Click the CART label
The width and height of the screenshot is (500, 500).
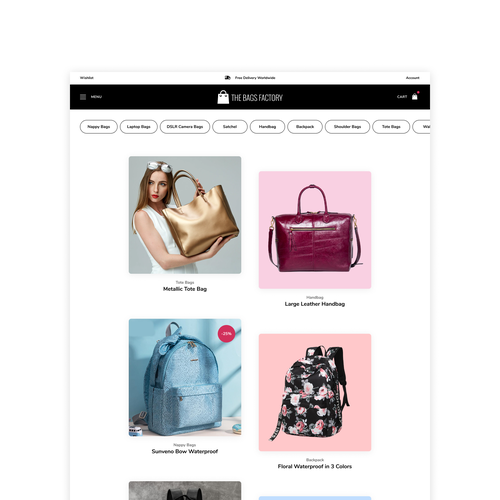click(402, 97)
